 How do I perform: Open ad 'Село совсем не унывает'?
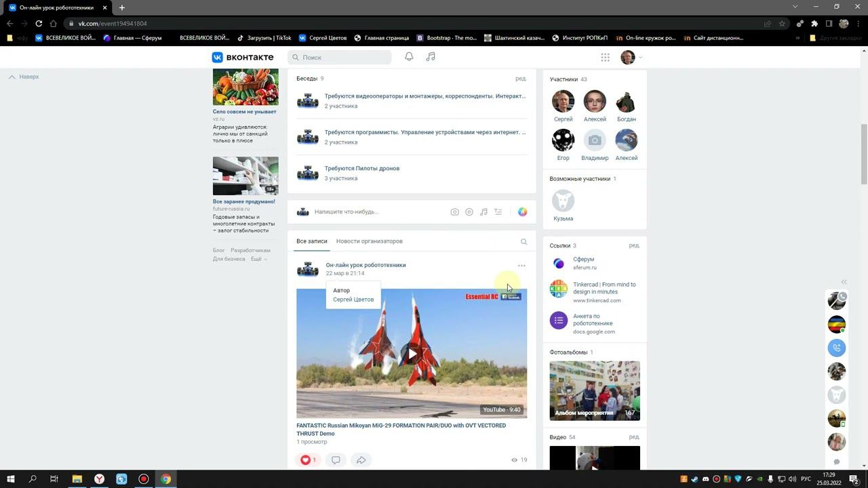(x=245, y=112)
